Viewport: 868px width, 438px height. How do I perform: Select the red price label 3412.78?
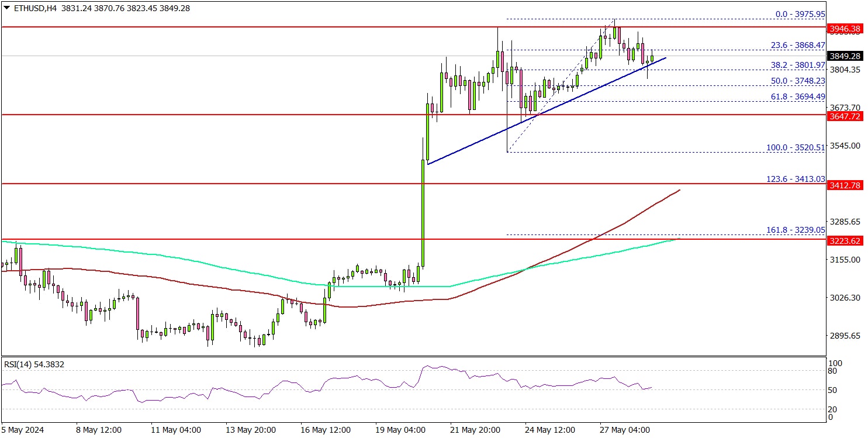click(845, 185)
